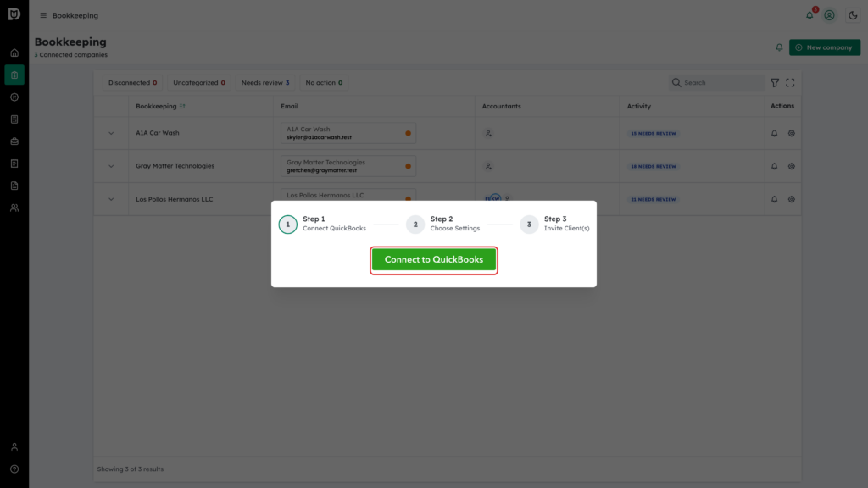
Task: Sort by the Bookkeeping column header
Action: 160,106
